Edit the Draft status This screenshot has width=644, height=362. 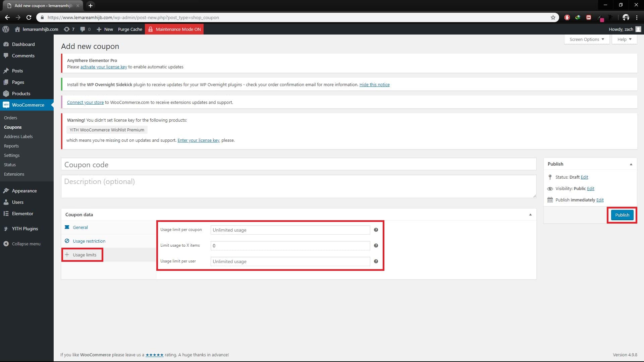584,177
